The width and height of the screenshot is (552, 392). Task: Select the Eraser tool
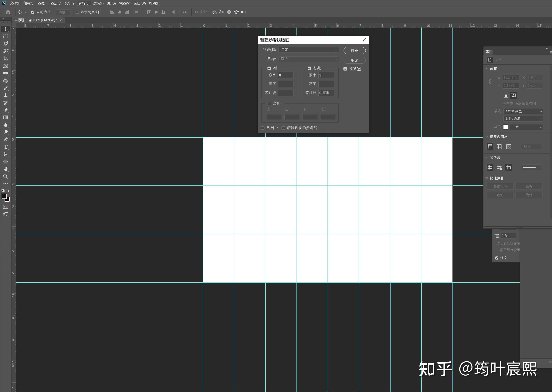pos(5,110)
